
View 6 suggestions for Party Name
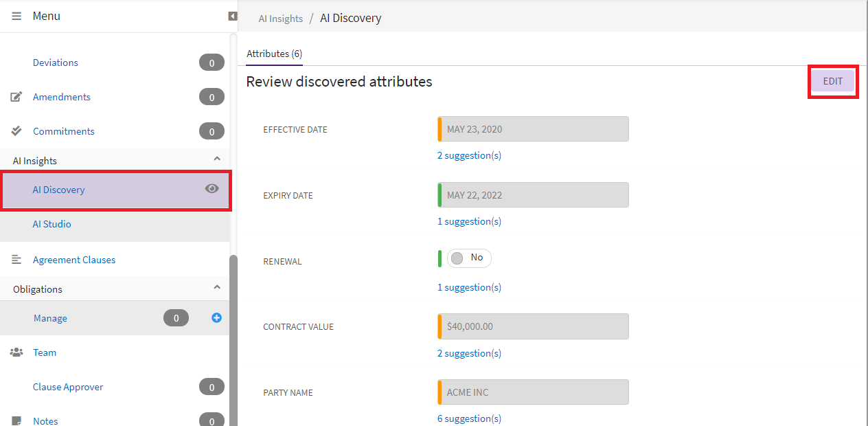tap(469, 418)
